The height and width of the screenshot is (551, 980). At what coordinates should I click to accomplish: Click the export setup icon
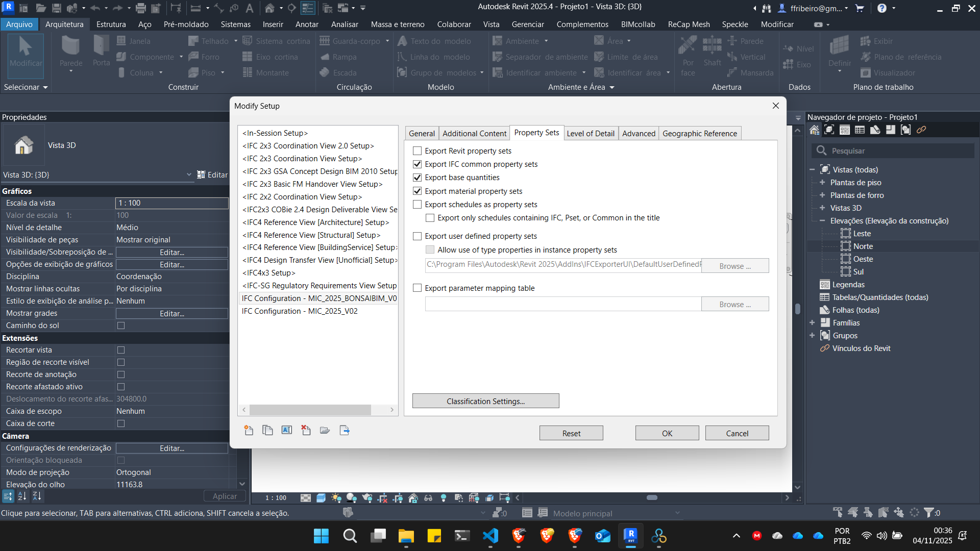click(345, 431)
